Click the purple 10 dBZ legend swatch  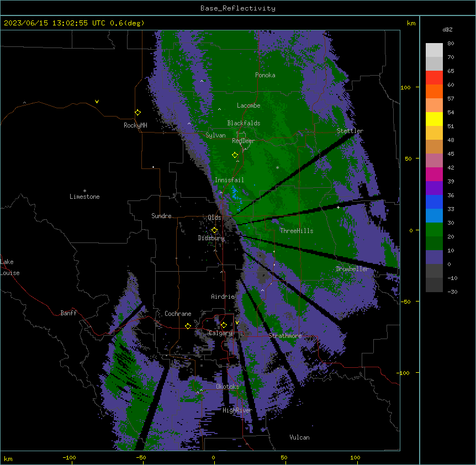pyautogui.click(x=434, y=257)
